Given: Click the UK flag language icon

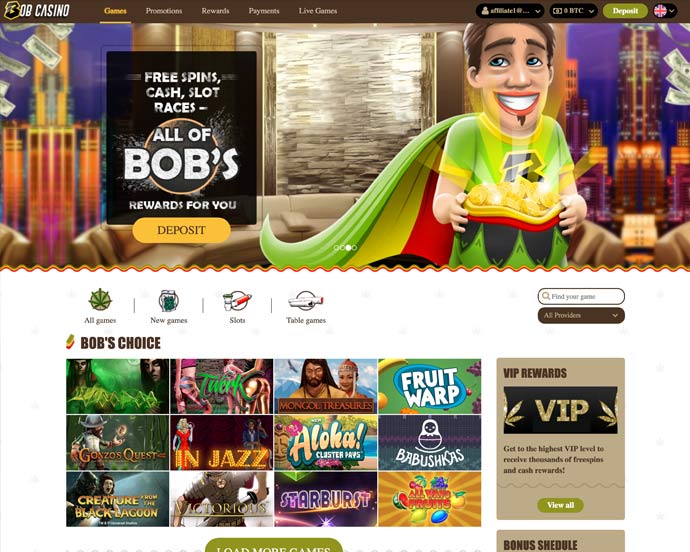Looking at the screenshot, I should coord(660,11).
